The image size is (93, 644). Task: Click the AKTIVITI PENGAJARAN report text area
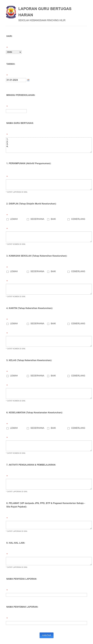(49, 484)
